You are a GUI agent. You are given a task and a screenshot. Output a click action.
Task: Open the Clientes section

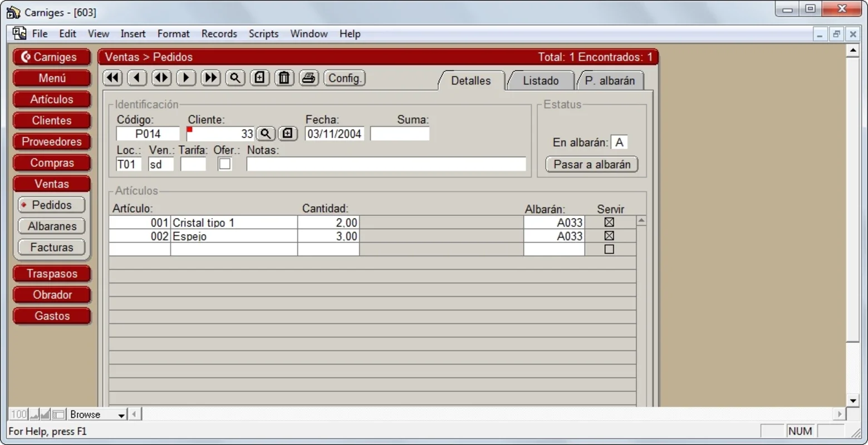(x=52, y=120)
